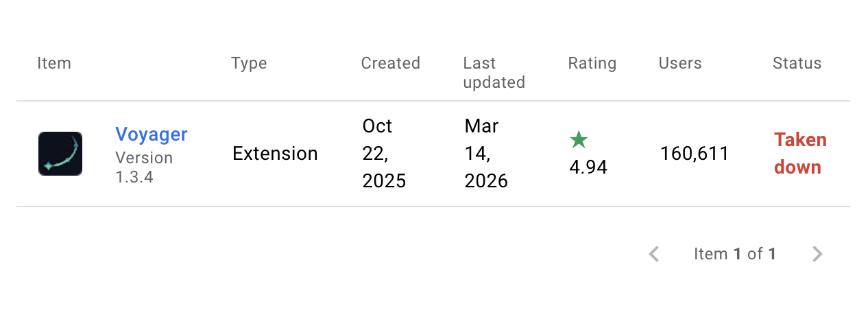The height and width of the screenshot is (317, 868).
Task: Sort by Status column header
Action: [797, 63]
